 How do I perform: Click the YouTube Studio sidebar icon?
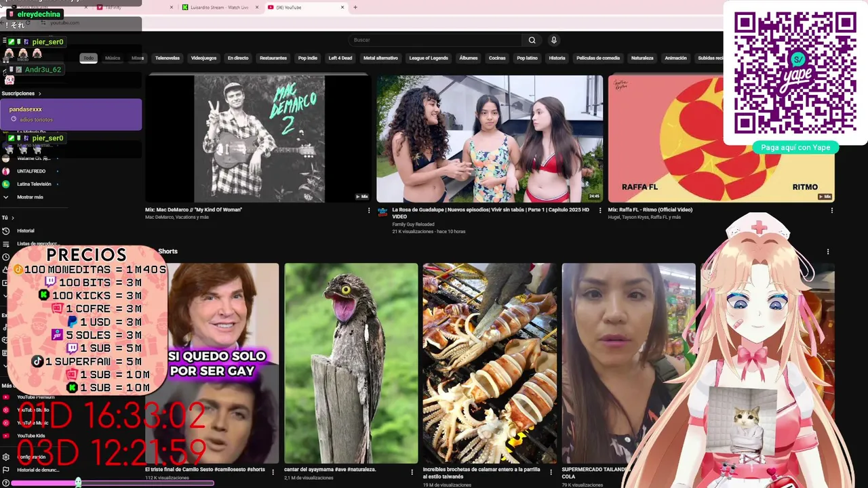[x=5, y=410]
